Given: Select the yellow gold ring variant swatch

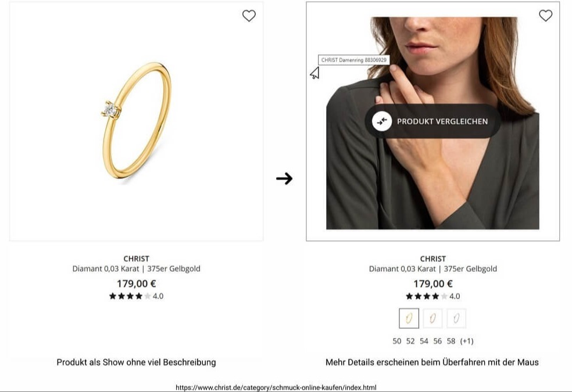Looking at the screenshot, I should coord(409,318).
